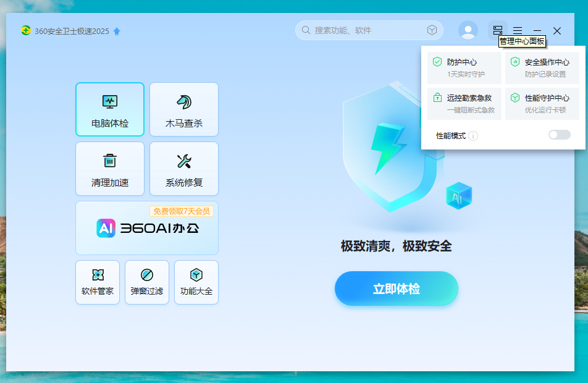Open 系统修复 system repair tile
The height and width of the screenshot is (383, 588).
pos(184,169)
